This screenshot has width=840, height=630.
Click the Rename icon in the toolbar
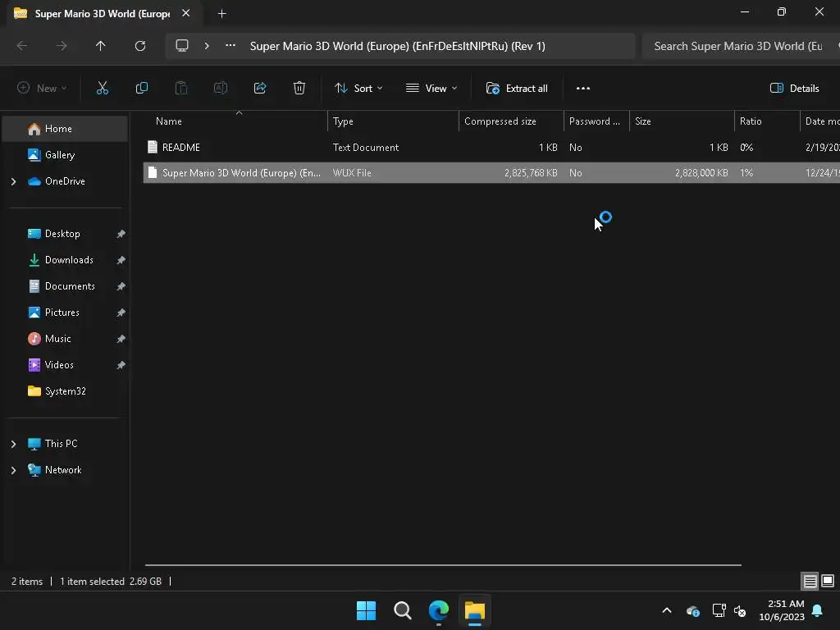point(221,89)
